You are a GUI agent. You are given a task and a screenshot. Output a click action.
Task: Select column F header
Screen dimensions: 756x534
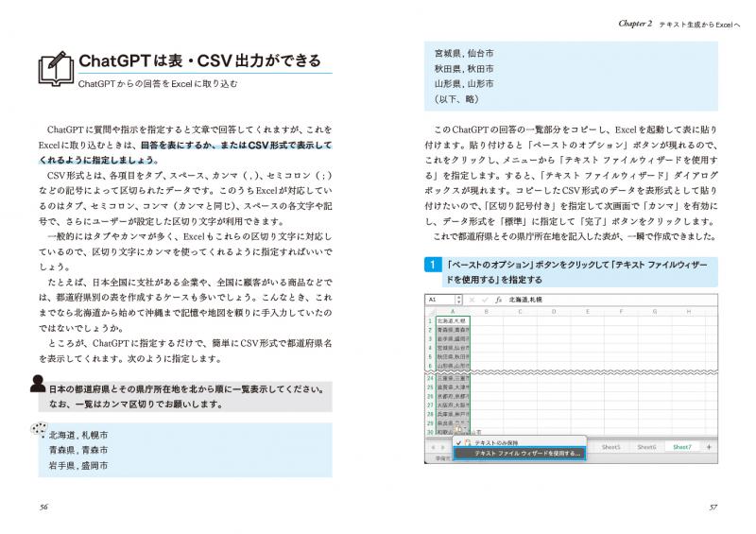coord(621,312)
